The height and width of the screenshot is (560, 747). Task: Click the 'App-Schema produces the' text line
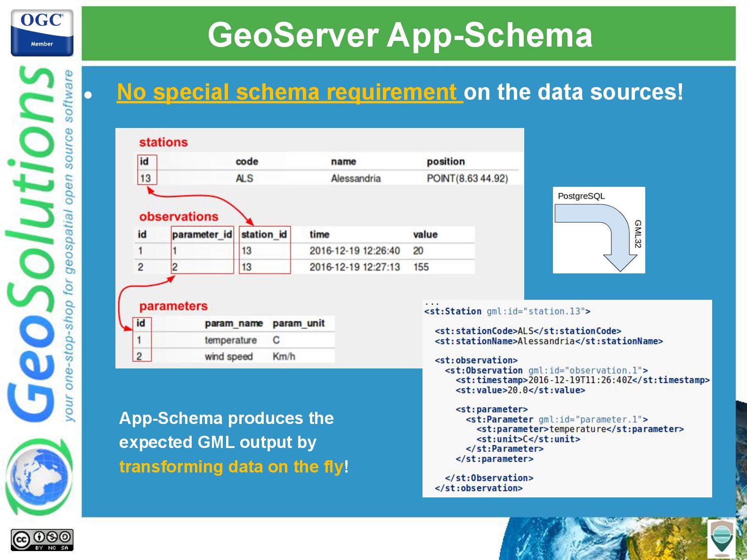pyautogui.click(x=227, y=418)
